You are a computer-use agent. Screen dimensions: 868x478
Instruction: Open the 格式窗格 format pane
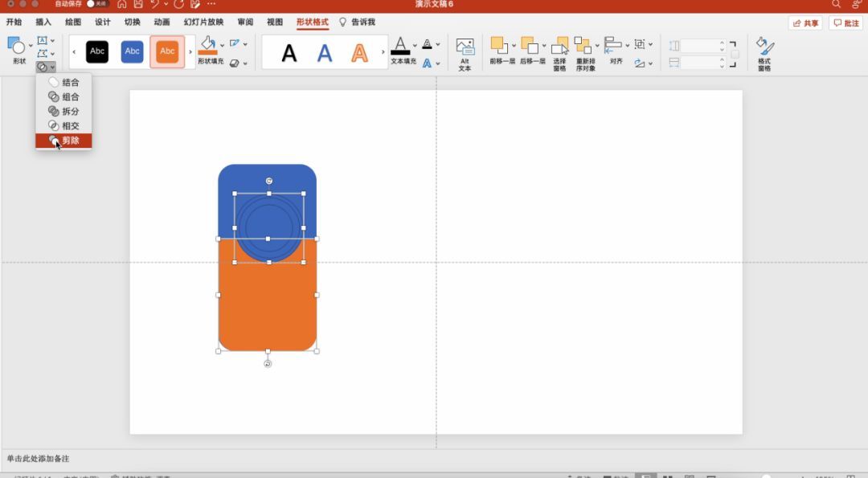(x=764, y=54)
